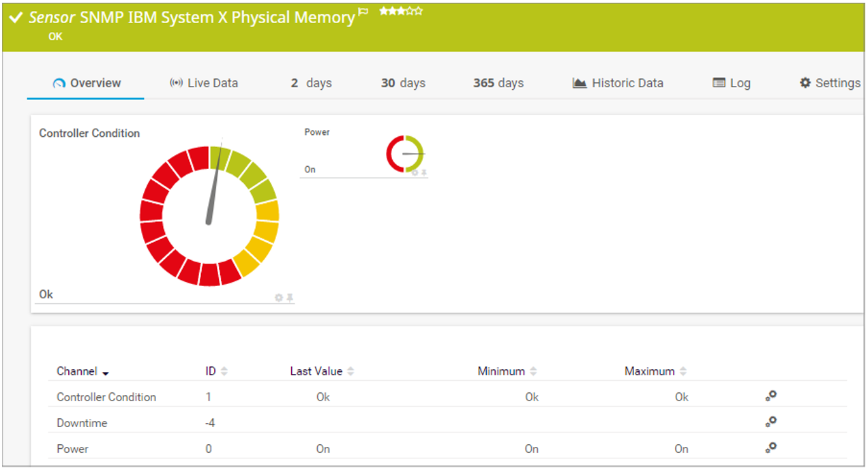Click the Last Value sort chevron
Screen dimensions: 868x470
(x=351, y=371)
